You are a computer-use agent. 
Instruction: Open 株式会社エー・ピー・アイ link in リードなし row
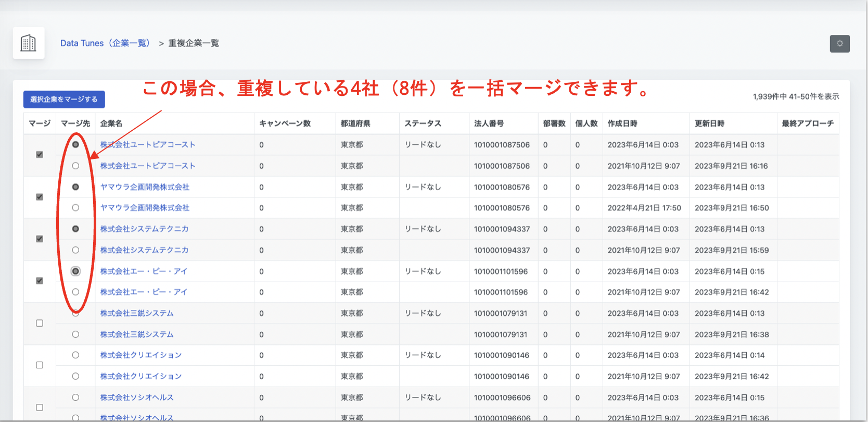tap(144, 271)
